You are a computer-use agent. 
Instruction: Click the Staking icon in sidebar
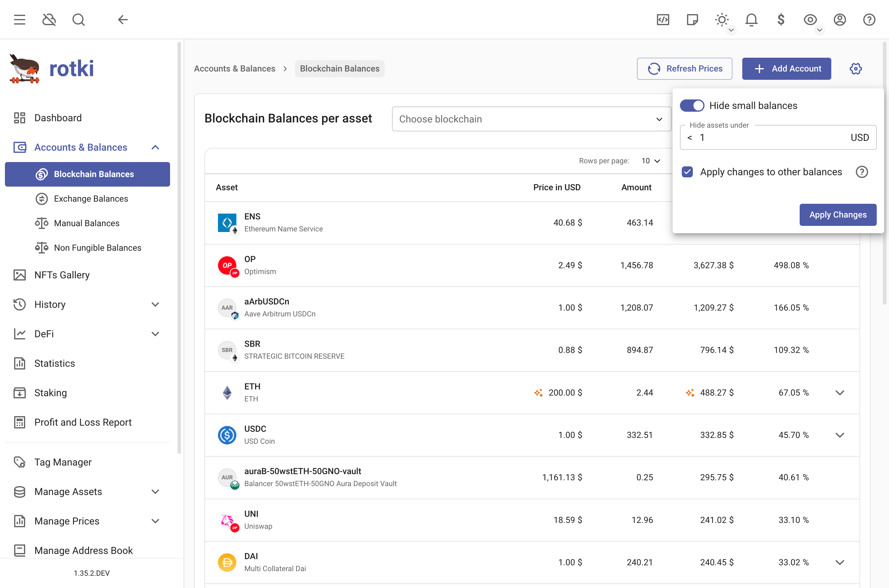tap(19, 393)
